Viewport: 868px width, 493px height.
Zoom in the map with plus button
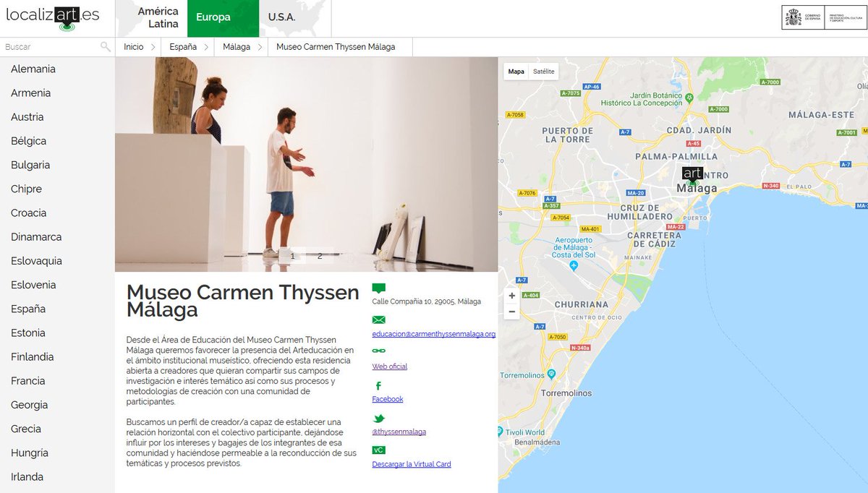click(512, 296)
